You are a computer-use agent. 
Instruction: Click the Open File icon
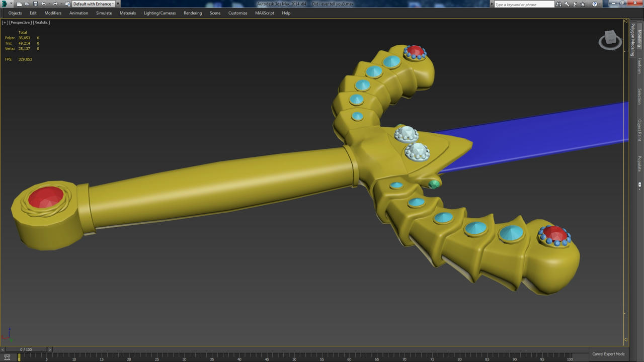tap(27, 4)
